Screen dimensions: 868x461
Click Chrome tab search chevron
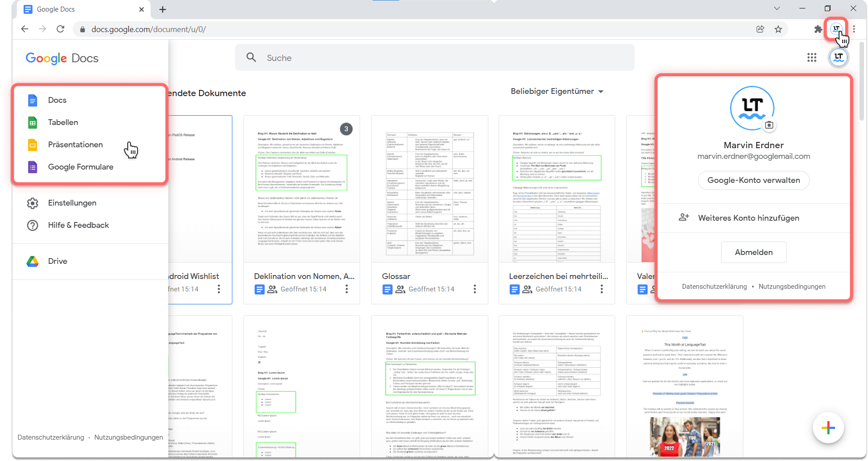tap(777, 8)
